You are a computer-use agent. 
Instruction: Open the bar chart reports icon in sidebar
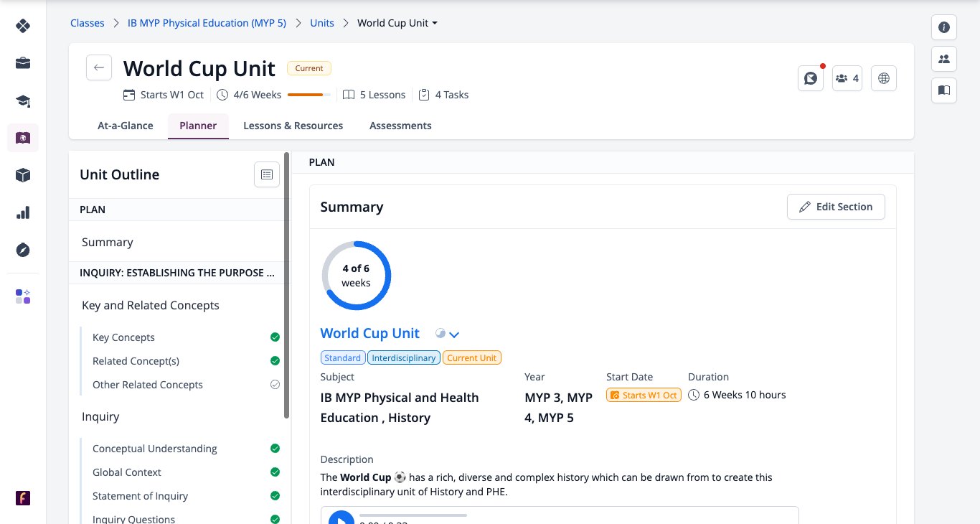(23, 212)
